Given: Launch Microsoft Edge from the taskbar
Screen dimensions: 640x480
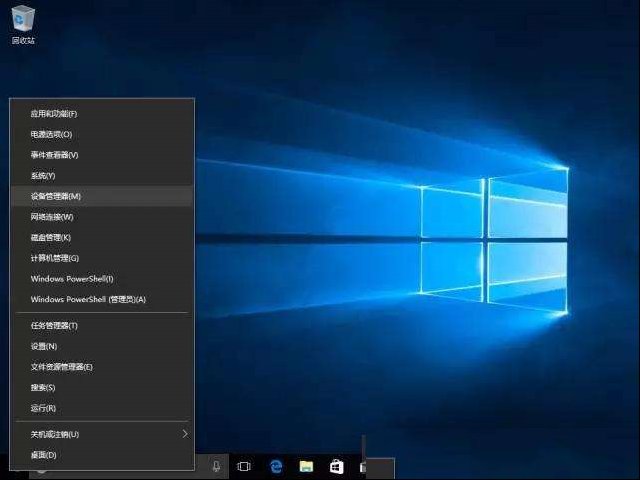Looking at the screenshot, I should pyautogui.click(x=276, y=466).
